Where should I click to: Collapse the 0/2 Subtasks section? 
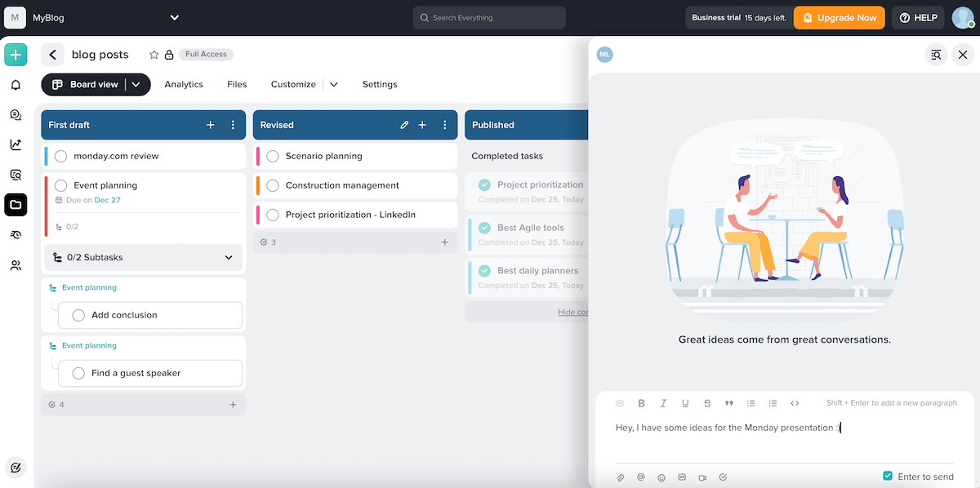(x=229, y=257)
